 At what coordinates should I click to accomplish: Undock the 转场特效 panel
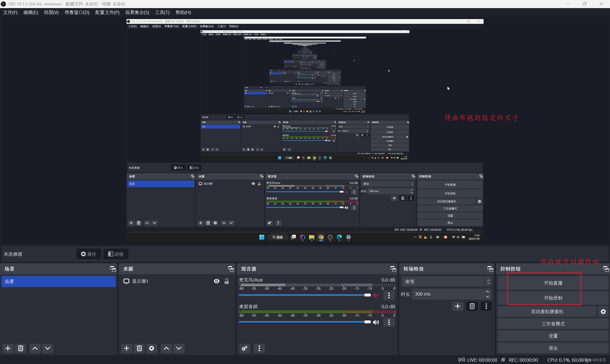490,269
